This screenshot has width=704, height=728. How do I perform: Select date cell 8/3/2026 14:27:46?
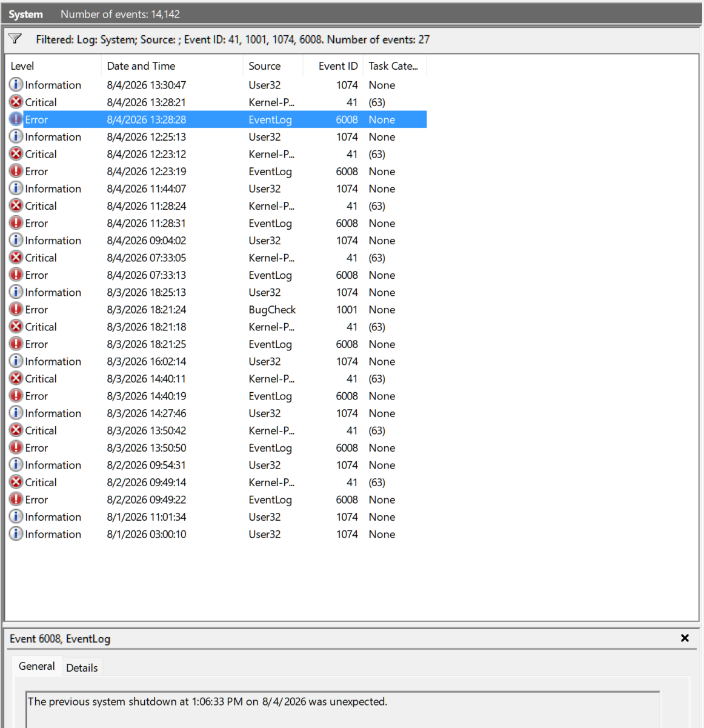(x=147, y=413)
